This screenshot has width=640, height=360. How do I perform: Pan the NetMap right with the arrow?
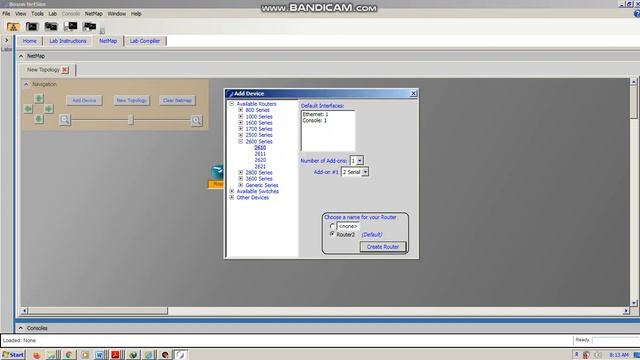(x=49, y=109)
